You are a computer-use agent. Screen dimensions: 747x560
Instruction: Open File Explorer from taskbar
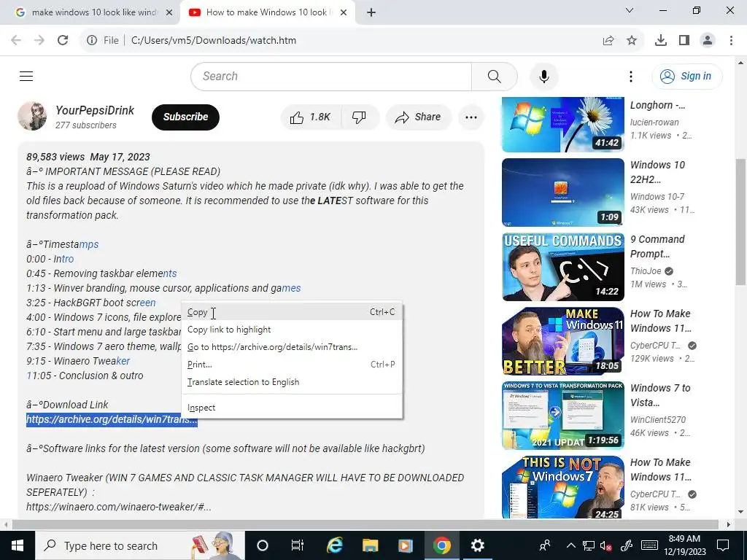(370, 545)
